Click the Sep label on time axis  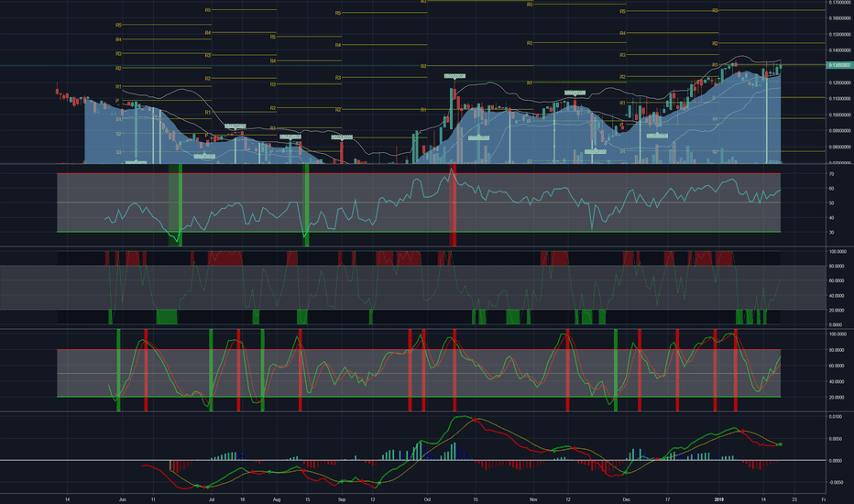coord(342,499)
